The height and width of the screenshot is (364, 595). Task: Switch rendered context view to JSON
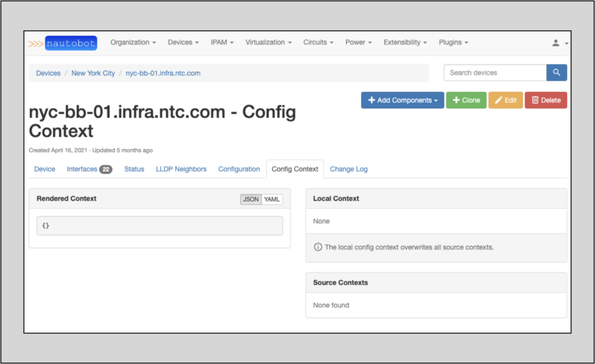[x=250, y=199]
